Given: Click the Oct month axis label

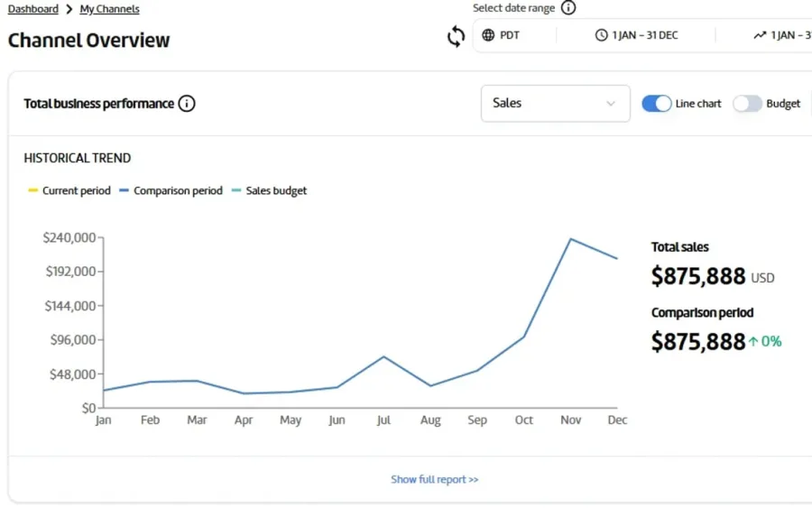Looking at the screenshot, I should 523,420.
